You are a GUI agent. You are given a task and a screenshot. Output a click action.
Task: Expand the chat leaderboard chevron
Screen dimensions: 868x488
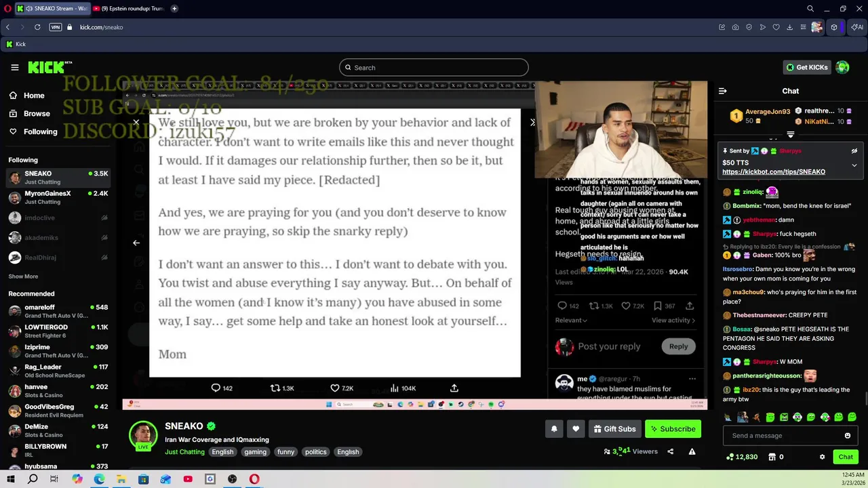790,134
